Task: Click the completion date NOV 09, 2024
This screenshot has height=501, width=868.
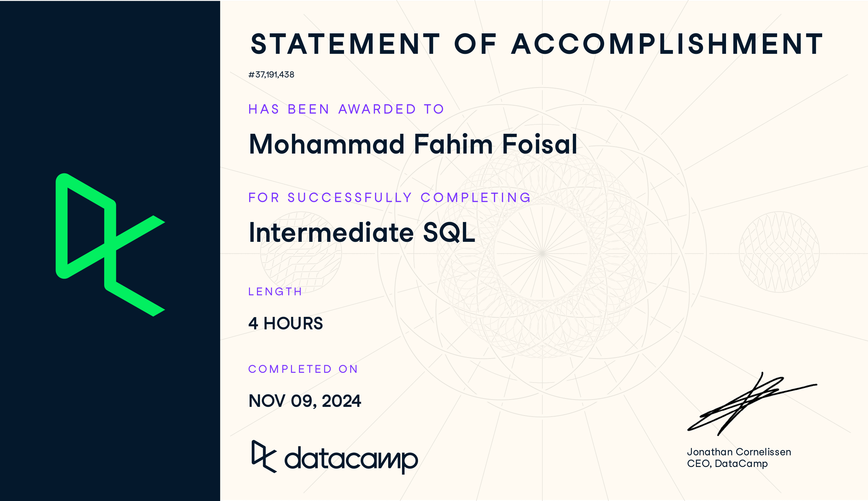Action: [305, 401]
